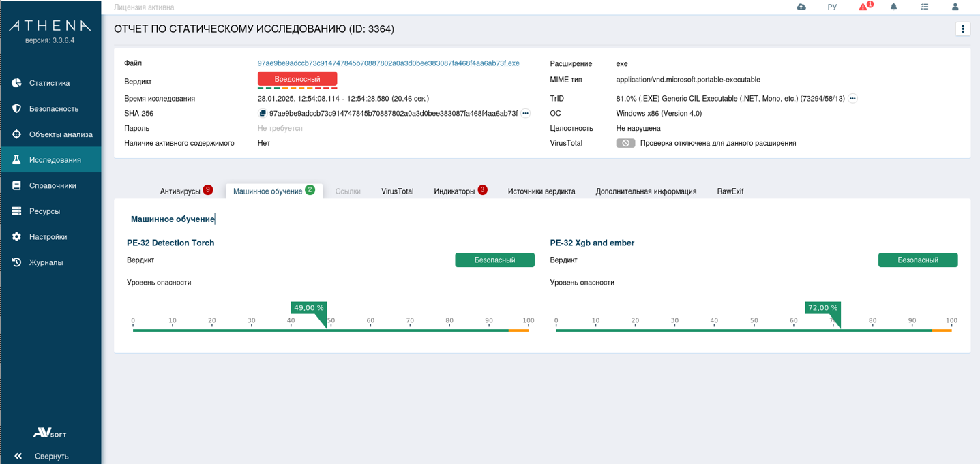Click the 49,00 % danger level marker
This screenshot has height=464, width=980.
point(308,308)
